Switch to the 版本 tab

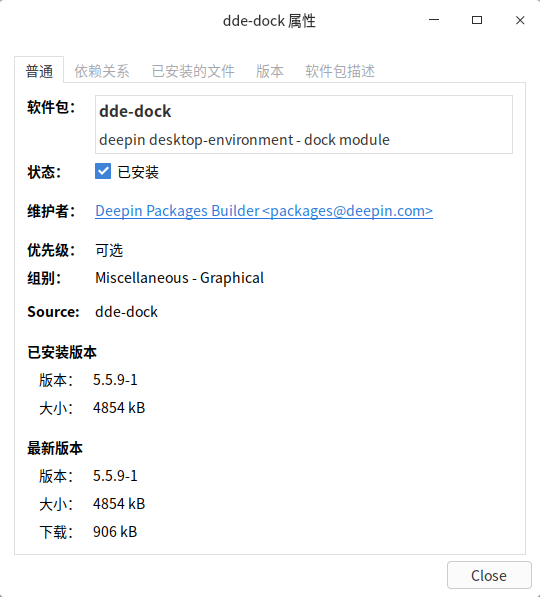click(x=270, y=71)
